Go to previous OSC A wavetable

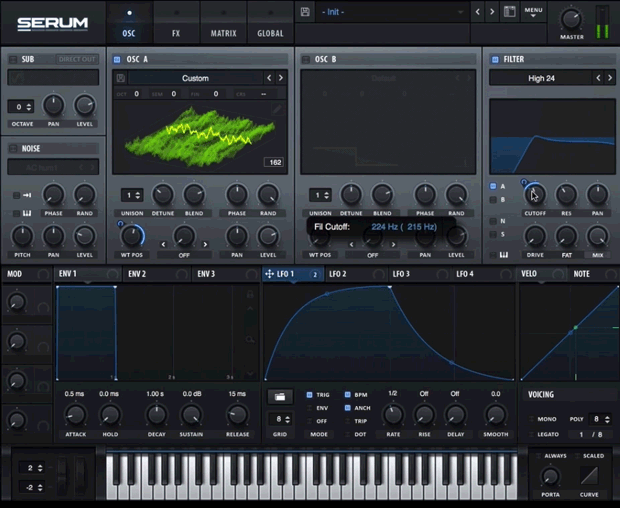click(x=269, y=78)
